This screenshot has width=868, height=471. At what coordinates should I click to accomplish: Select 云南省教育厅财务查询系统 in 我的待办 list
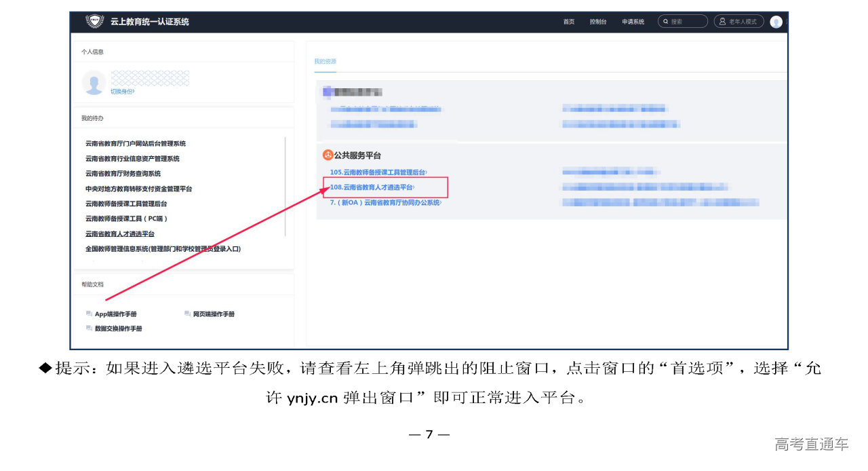coord(123,174)
